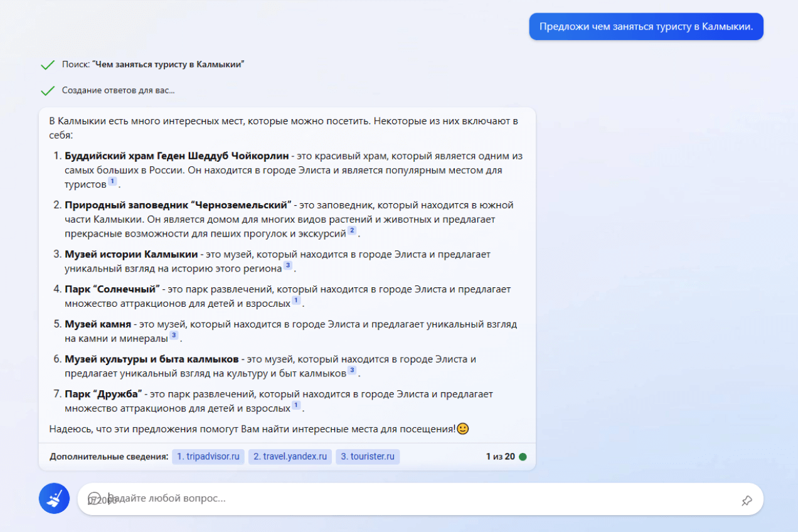Open citation 3 after камни и минералы
Screen dimensions: 798x532
pyautogui.click(x=174, y=336)
